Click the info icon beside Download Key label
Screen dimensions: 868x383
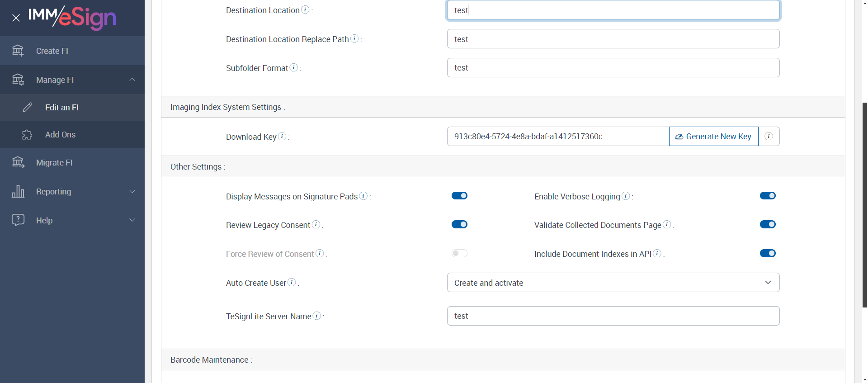282,136
